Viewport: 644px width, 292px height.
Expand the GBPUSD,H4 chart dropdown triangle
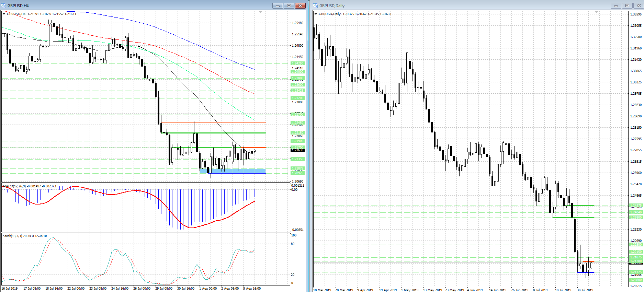tap(4, 14)
